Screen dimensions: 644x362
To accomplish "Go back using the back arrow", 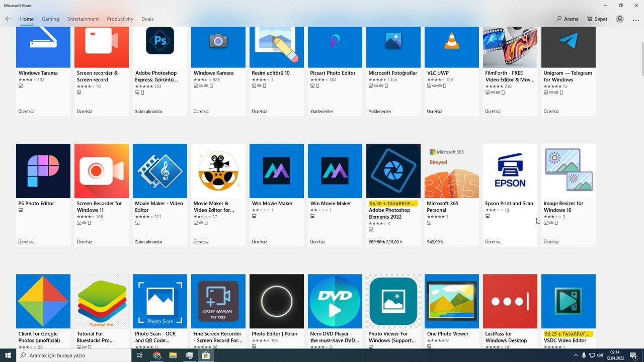I will click(8, 19).
